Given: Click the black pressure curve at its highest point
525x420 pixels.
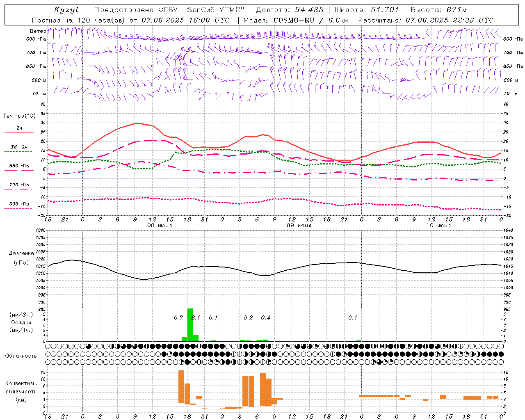Looking at the screenshot, I should click(72, 260).
